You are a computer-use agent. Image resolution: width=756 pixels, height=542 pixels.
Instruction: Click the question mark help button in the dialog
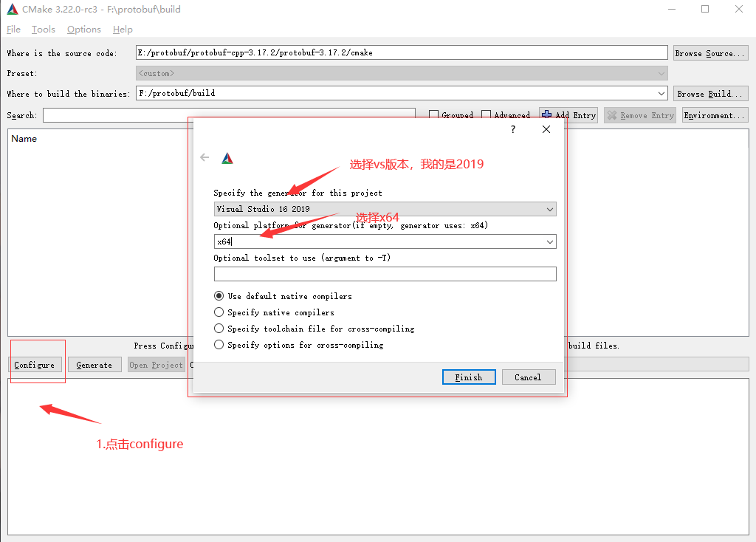513,129
